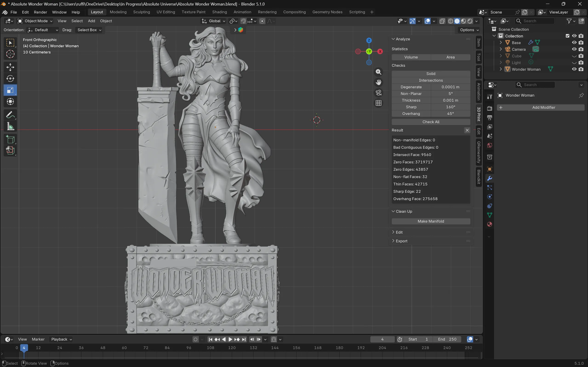Switch perspective/orthographic grid icon

(x=378, y=103)
